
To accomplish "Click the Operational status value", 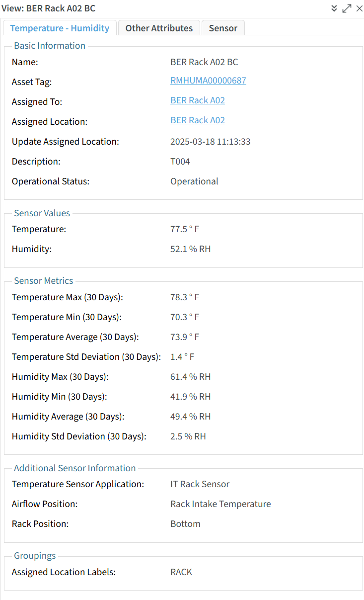I will click(x=194, y=181).
